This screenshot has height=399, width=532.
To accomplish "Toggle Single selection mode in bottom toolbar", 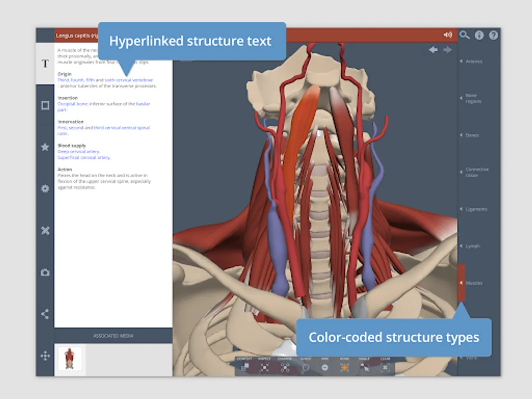I will [364, 367].
